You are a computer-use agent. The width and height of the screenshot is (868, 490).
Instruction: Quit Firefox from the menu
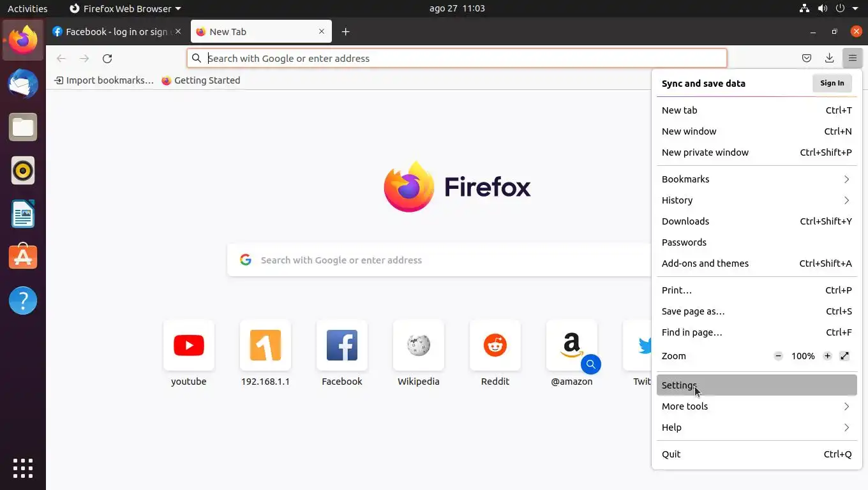tap(757, 454)
